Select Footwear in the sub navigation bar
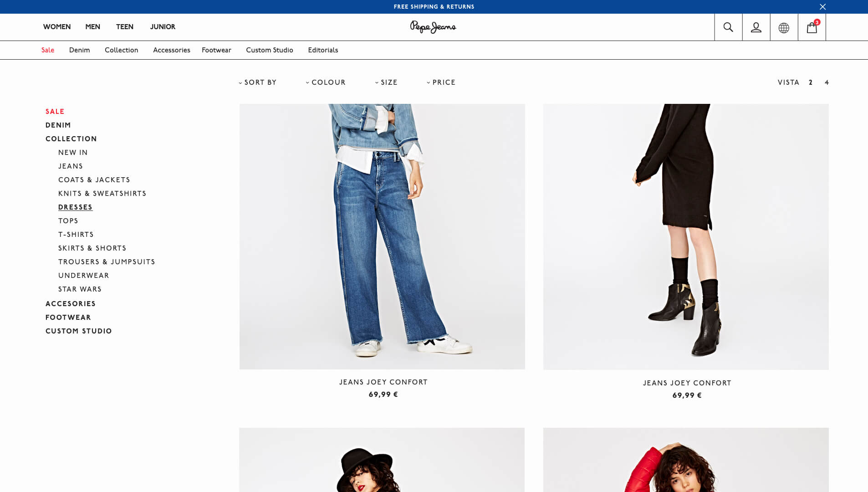This screenshot has width=868, height=492. (x=216, y=50)
